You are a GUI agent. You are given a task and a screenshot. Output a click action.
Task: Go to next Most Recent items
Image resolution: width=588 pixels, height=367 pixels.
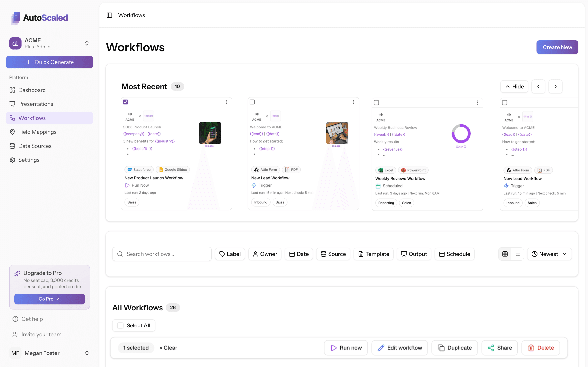(x=555, y=87)
